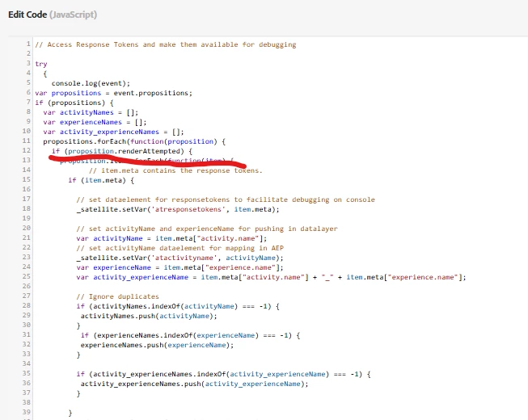
Task: Click the 'Edit Code' heading
Action: 27,15
